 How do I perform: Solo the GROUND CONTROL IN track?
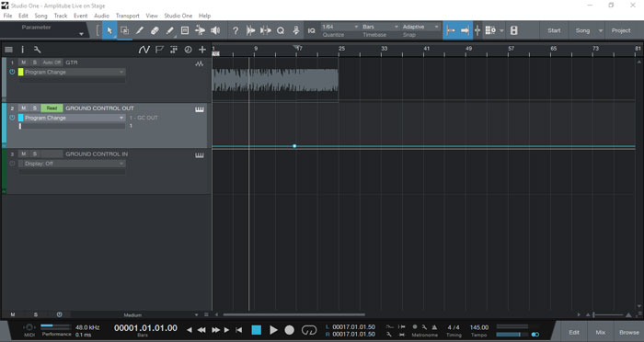coord(35,154)
